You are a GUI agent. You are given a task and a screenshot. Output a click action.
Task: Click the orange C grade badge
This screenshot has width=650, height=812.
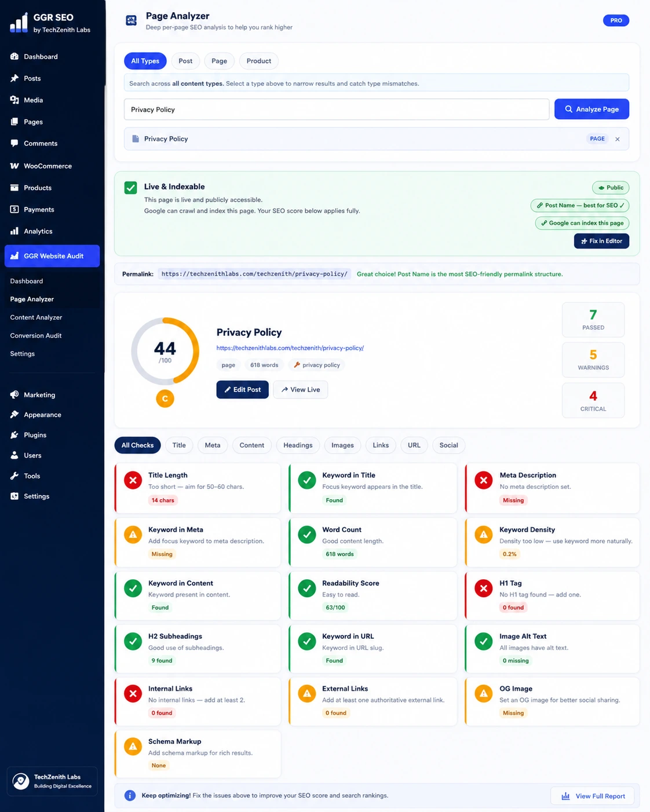click(x=165, y=398)
